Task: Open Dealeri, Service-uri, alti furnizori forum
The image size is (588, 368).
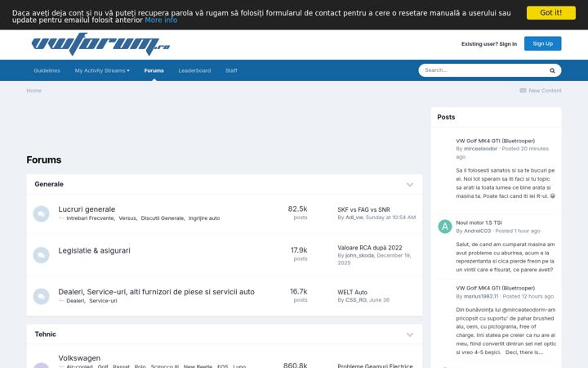Action: [156, 292]
